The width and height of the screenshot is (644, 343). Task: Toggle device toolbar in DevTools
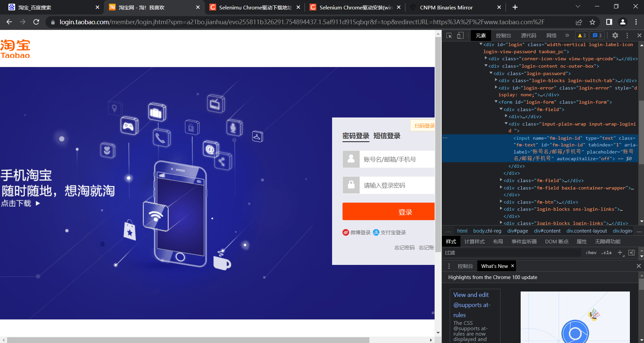(x=460, y=35)
